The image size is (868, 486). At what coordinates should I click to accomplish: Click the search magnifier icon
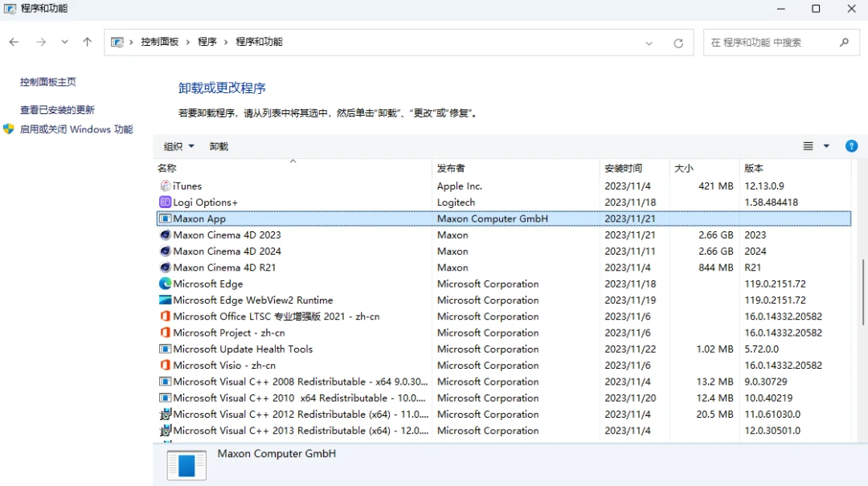pos(844,42)
